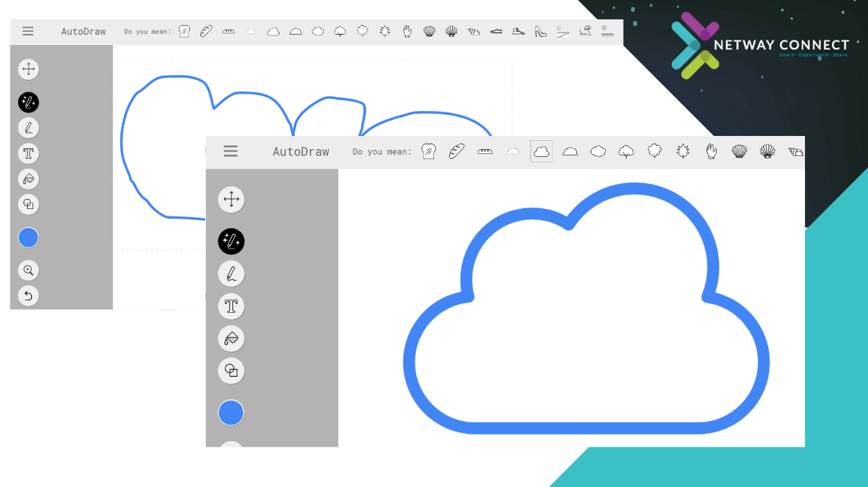Viewport: 868px width, 487px height.
Task: Pick the sneaker suggestion in back window
Action: coord(518,31)
